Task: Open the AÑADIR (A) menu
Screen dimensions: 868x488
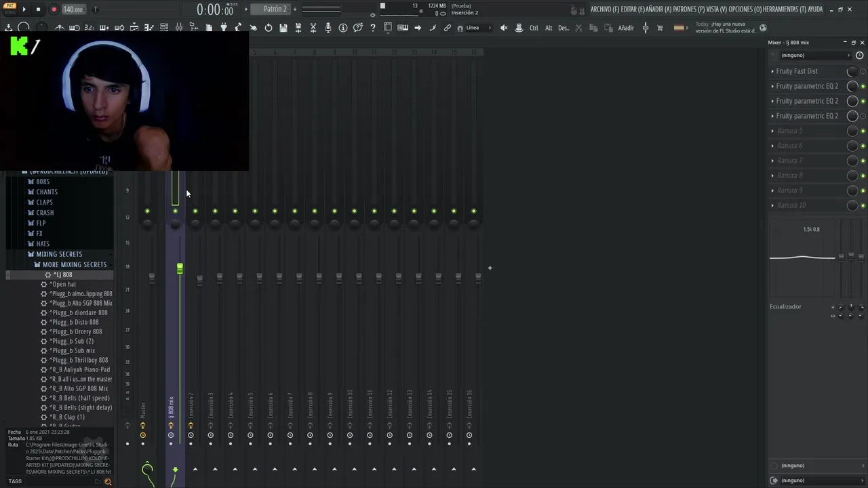Action: point(658,9)
